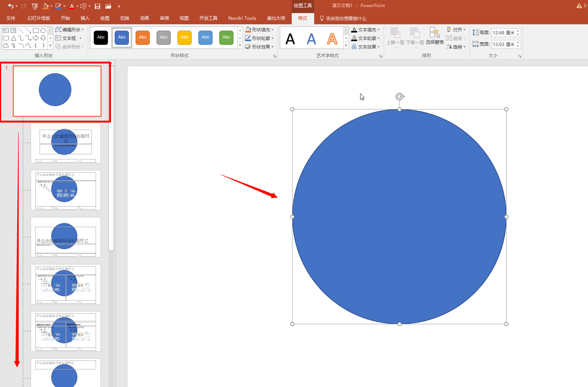
Task: Select the right block arrow shape
Action: (36, 38)
